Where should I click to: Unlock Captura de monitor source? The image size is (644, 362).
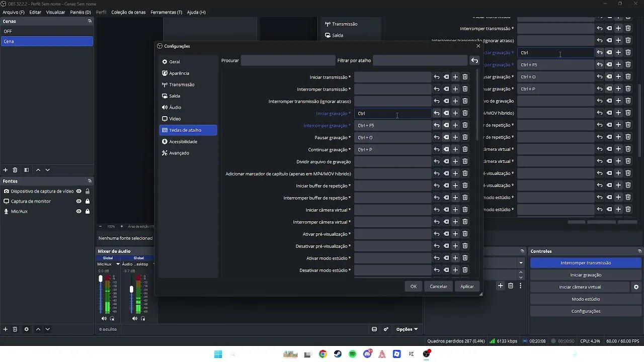88,201
